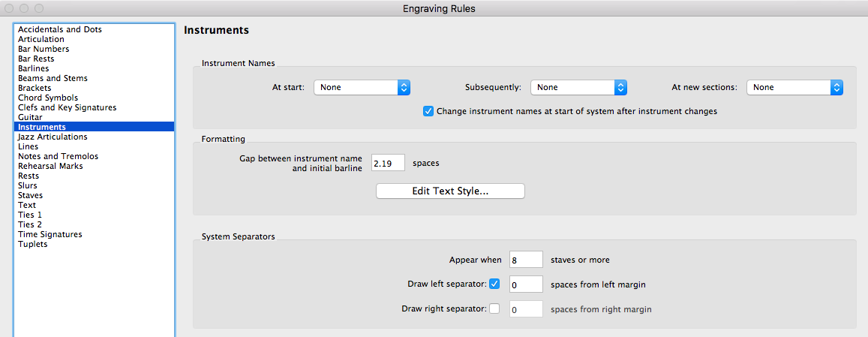Open the At start dropdown
Screen dimensions: 868x337
362,88
